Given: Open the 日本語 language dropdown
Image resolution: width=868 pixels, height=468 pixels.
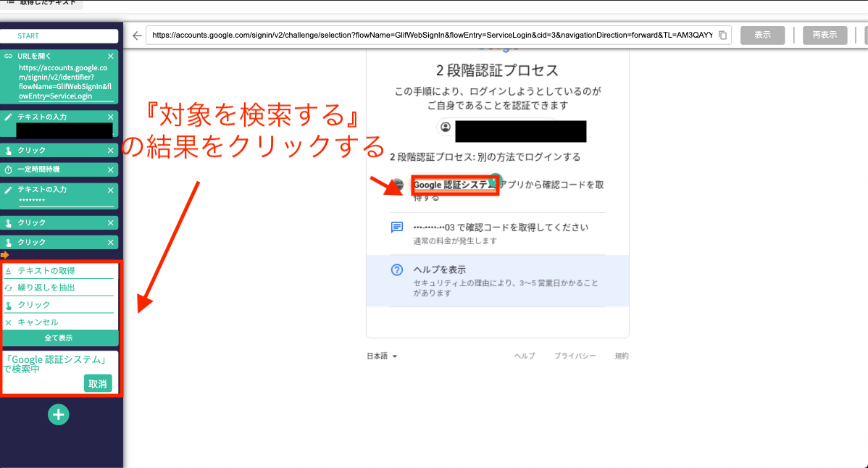Looking at the screenshot, I should point(382,356).
